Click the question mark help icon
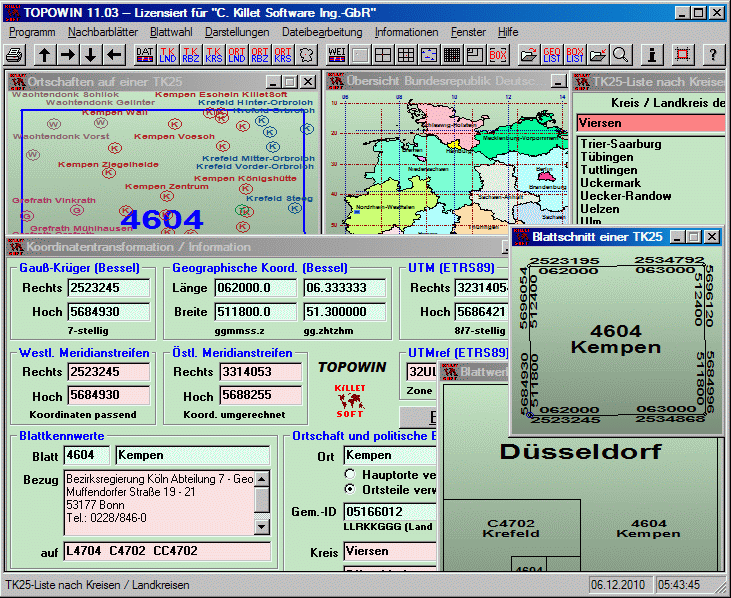731x598 pixels. 713,55
